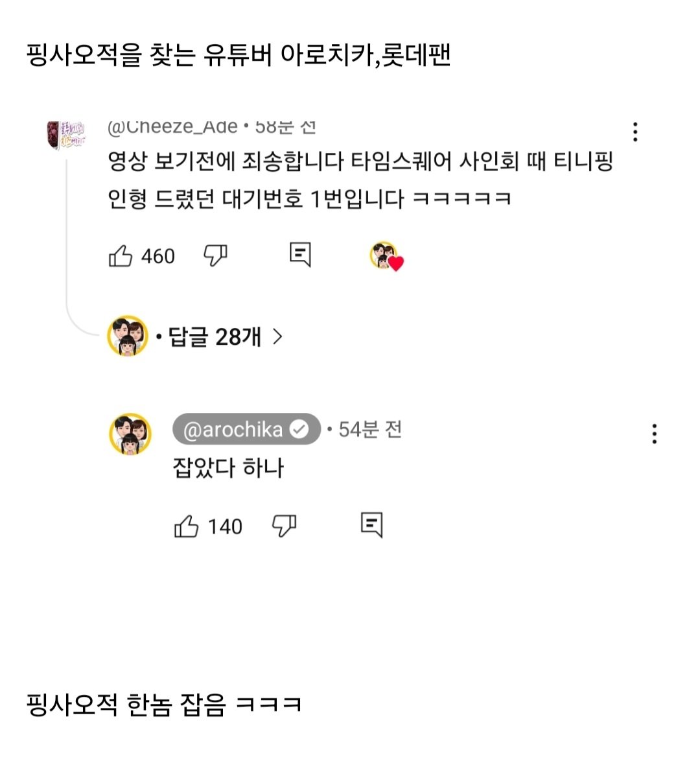700x774 pixels.
Task: Click the 54분 전 reply timestamp
Action: click(x=370, y=429)
